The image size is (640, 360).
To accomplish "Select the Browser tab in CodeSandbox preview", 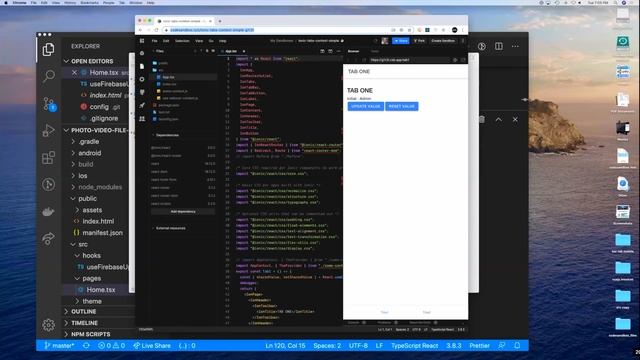I will click(353, 51).
